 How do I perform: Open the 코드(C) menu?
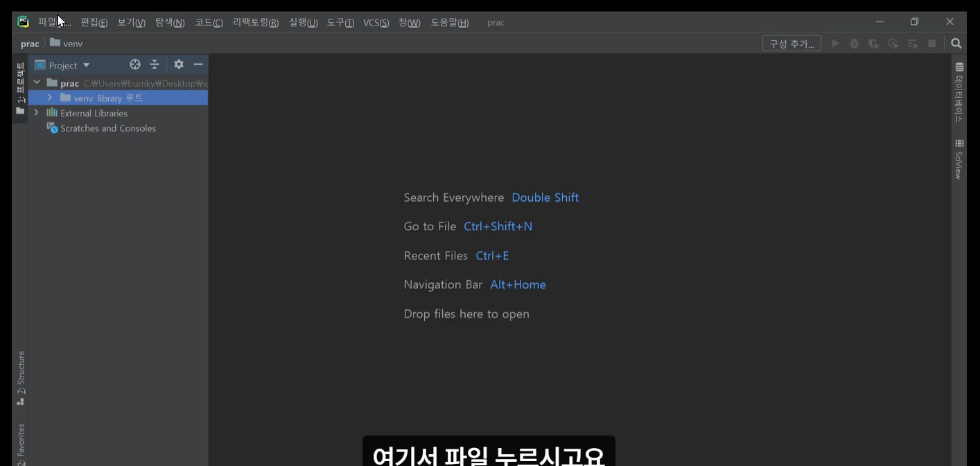tap(209, 22)
